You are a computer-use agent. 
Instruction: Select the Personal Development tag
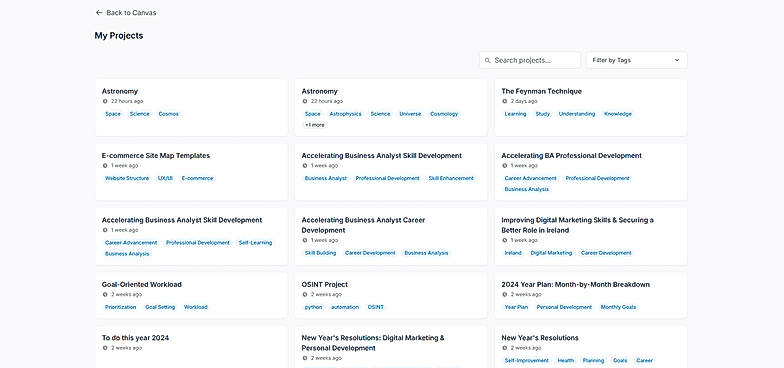tap(564, 308)
